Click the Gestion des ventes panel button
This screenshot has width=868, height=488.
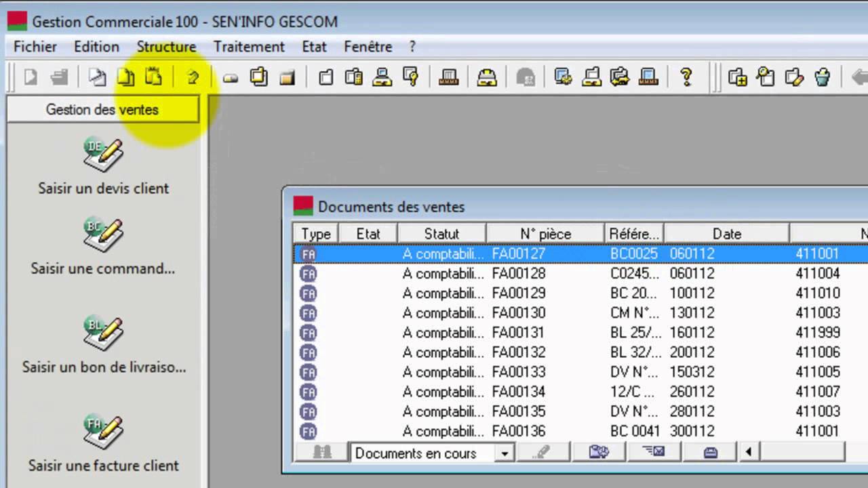point(102,110)
